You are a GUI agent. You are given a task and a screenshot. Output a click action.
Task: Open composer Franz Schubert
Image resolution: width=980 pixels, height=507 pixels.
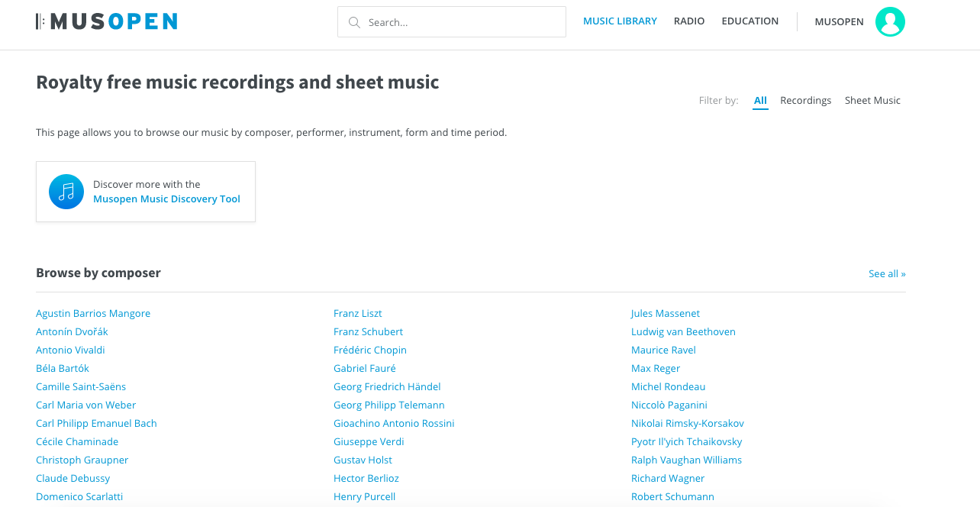[x=368, y=332]
